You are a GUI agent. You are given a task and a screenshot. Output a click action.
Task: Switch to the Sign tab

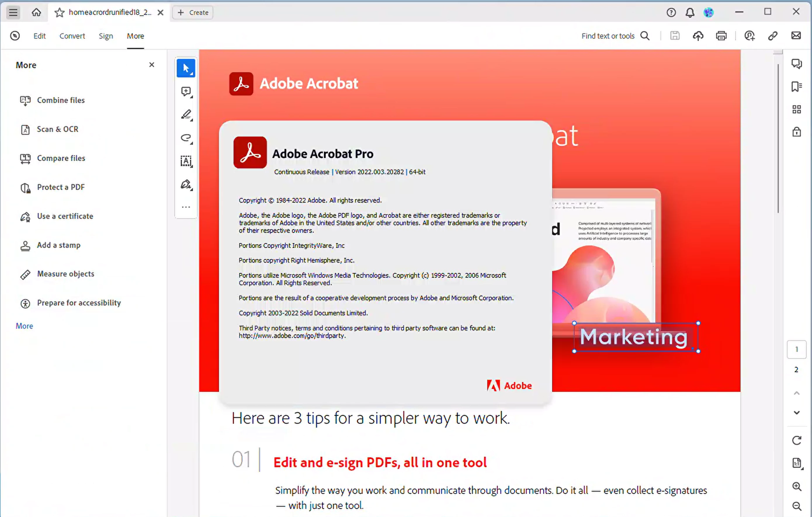pos(105,36)
